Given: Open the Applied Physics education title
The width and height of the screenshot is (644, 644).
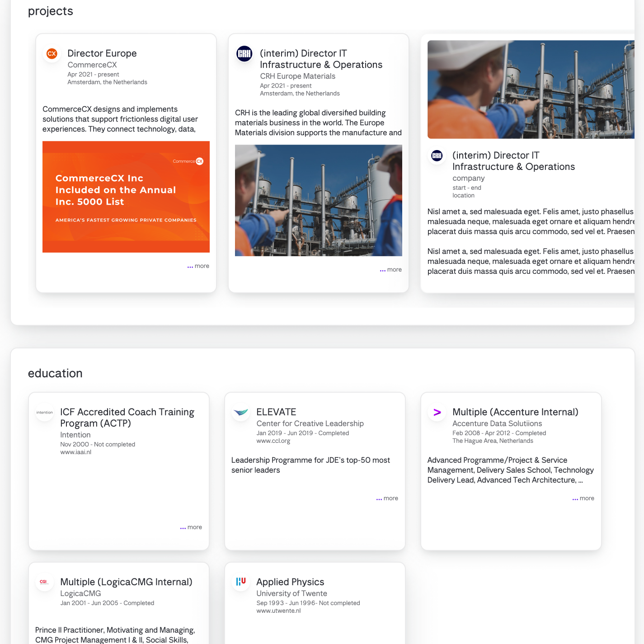Looking at the screenshot, I should 290,582.
